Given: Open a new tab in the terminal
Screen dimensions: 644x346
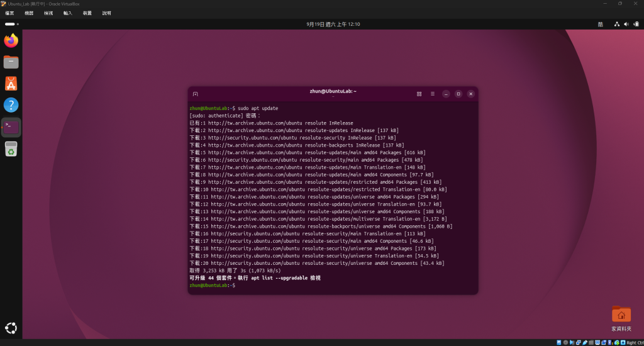Looking at the screenshot, I should [x=196, y=94].
